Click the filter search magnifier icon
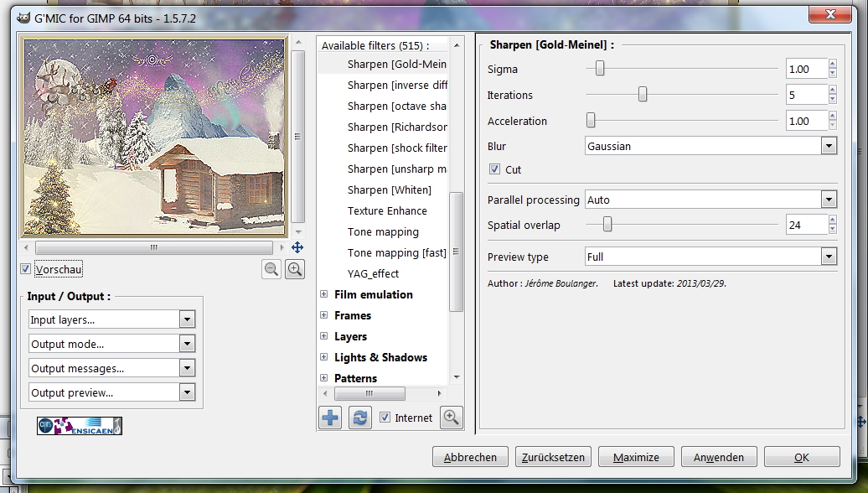Screen dimensions: 868x493 coord(451,418)
